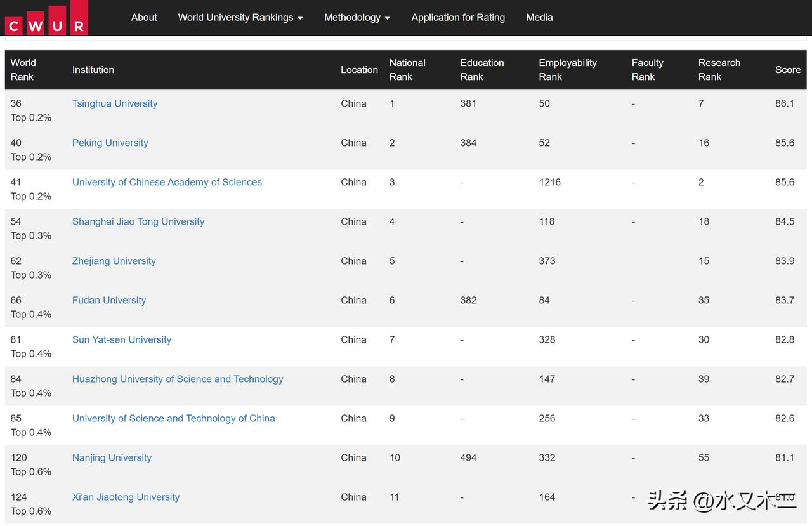Click the Research Rank column header

(719, 70)
